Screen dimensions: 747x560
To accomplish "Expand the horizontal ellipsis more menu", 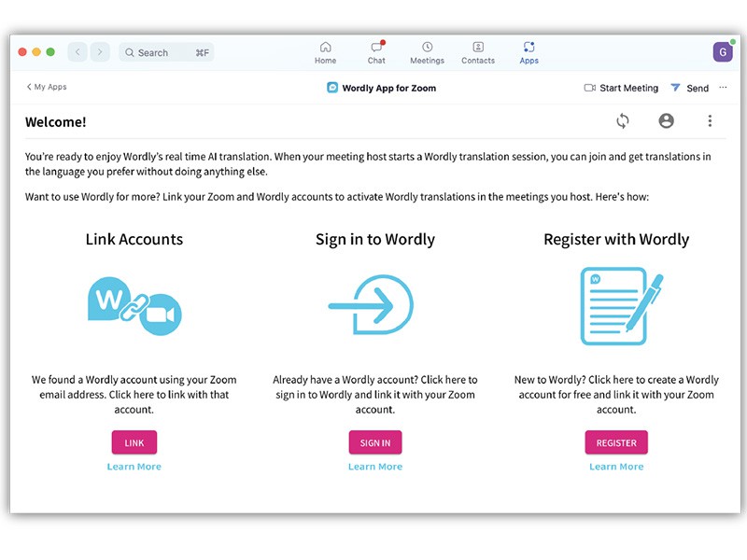I will click(723, 88).
